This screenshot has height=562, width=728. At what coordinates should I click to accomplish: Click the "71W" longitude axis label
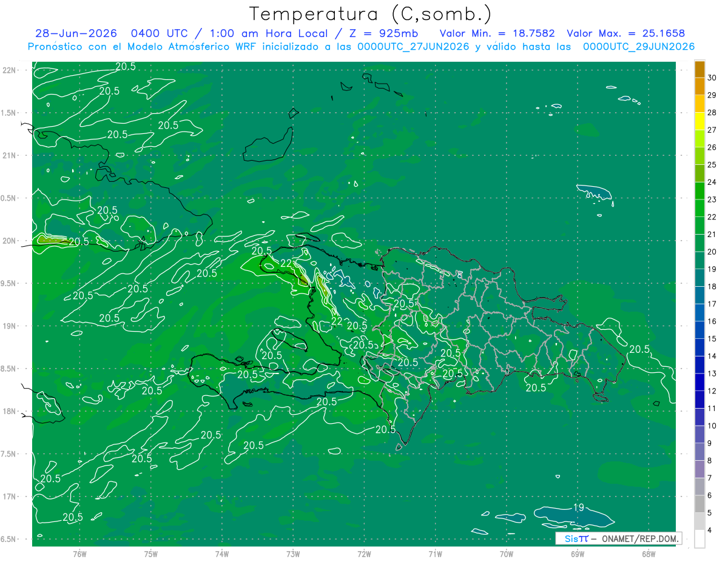[435, 553]
